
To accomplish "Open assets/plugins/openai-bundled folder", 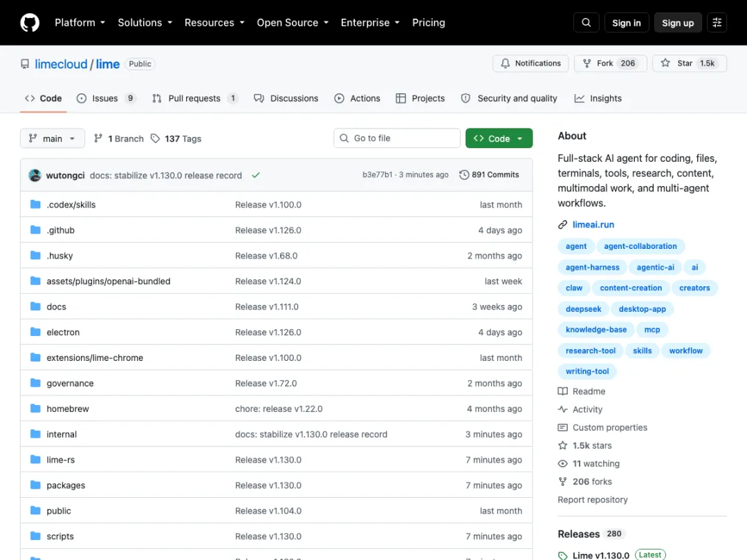I will point(108,281).
